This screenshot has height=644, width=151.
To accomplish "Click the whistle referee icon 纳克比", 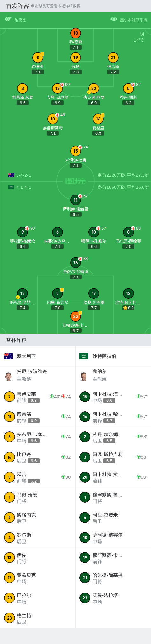I will (8, 19).
